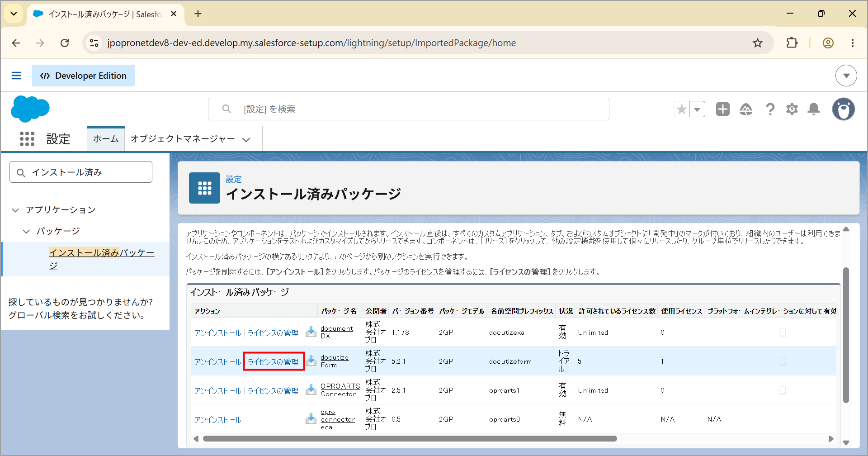Click the 5.2.1 version number cell

(x=398, y=361)
